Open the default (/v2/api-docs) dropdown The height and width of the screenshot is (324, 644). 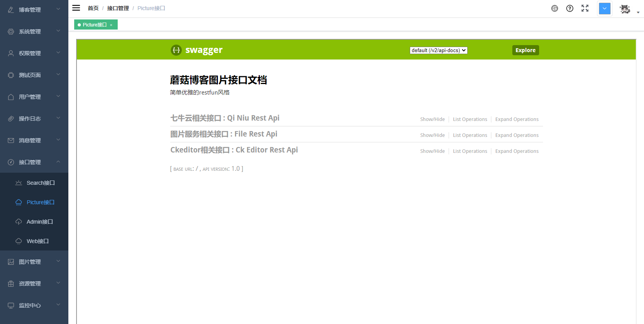pos(439,50)
